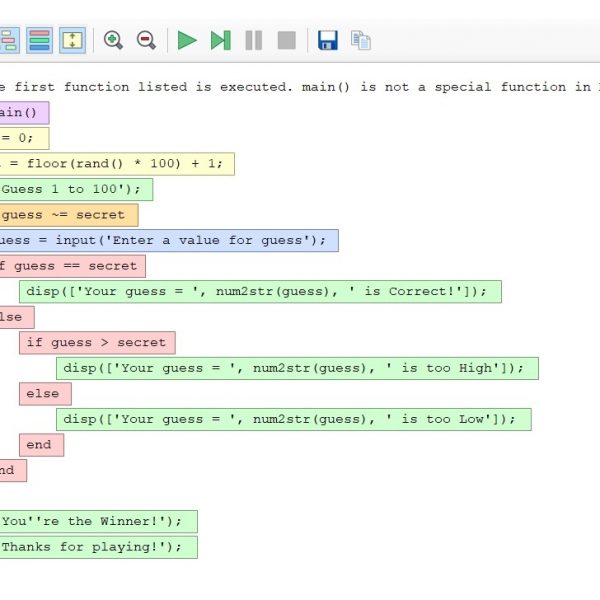Select the 'is too Low' disp block
The height and width of the screenshot is (600, 600).
click(293, 419)
